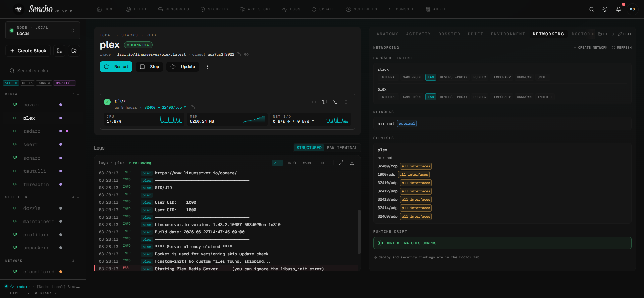
Task: Open the App Store nav item
Action: pos(255,9)
